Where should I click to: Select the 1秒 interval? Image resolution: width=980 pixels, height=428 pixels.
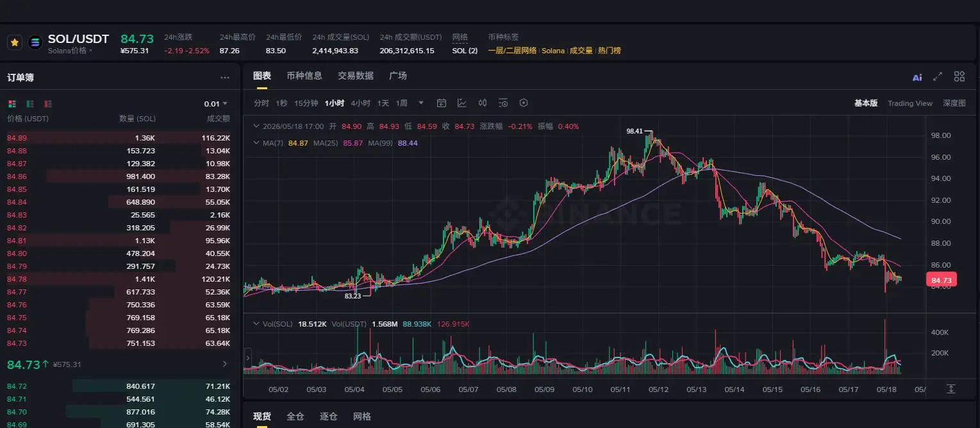(x=281, y=103)
